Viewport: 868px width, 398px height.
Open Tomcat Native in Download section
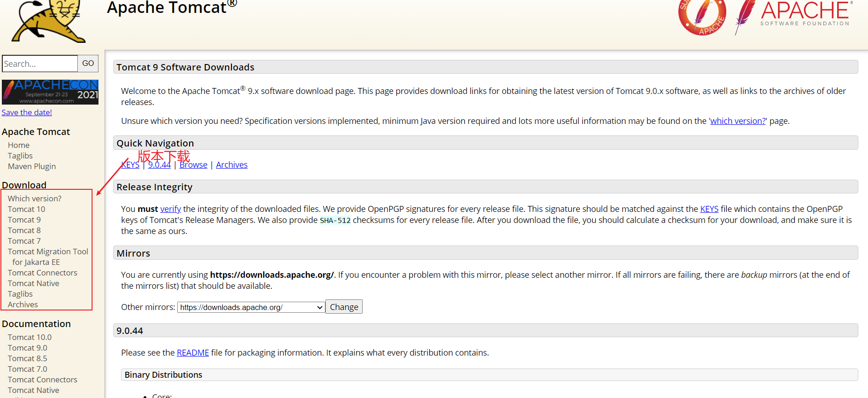coord(34,283)
